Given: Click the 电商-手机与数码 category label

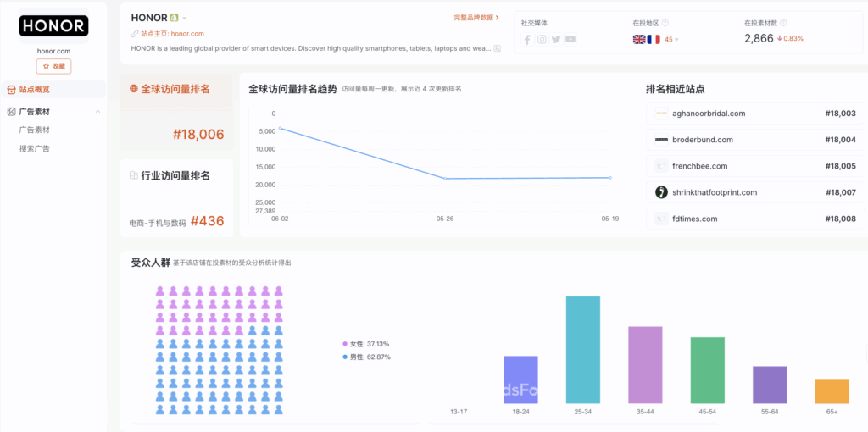Looking at the screenshot, I should [158, 224].
